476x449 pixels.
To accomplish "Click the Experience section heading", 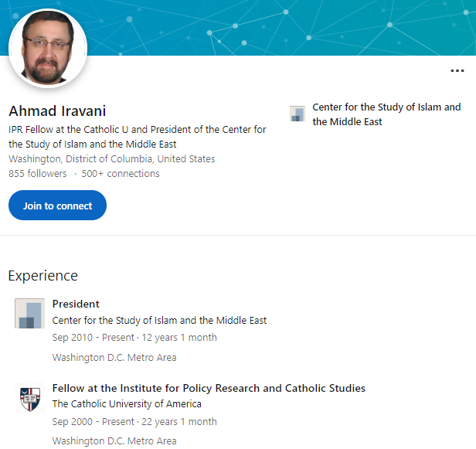I will coord(42,276).
